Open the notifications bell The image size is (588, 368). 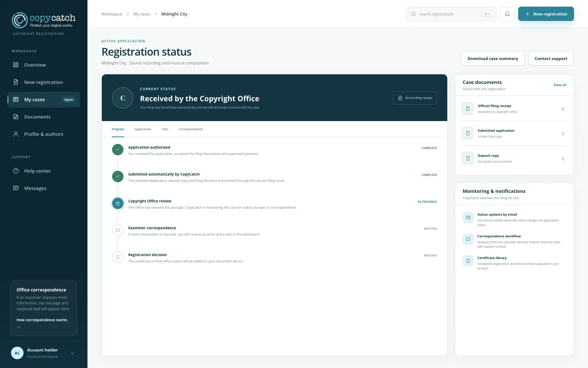508,14
